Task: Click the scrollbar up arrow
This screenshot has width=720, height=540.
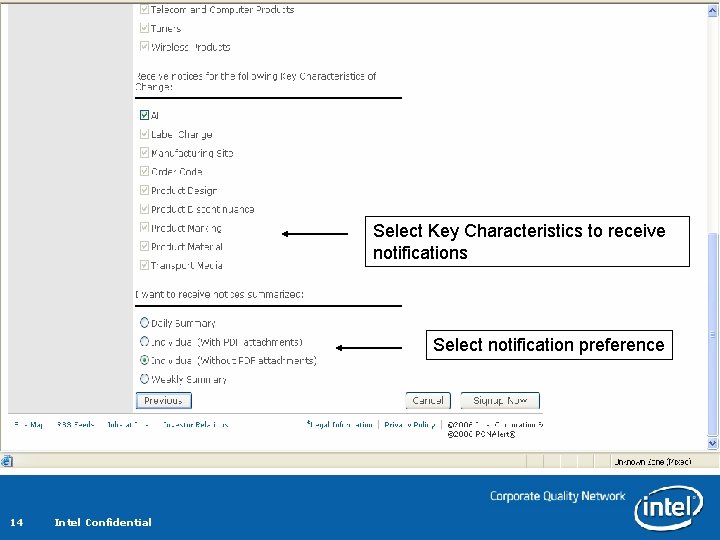Action: pyautogui.click(x=713, y=11)
